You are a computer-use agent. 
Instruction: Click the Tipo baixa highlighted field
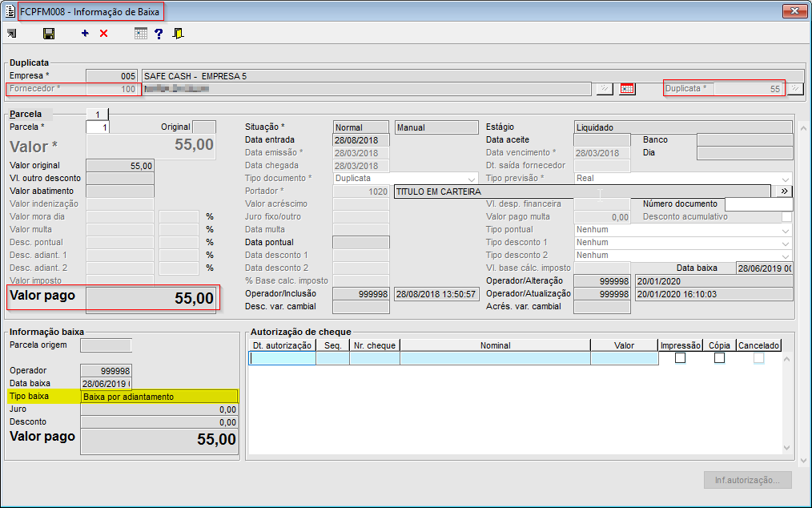point(159,397)
